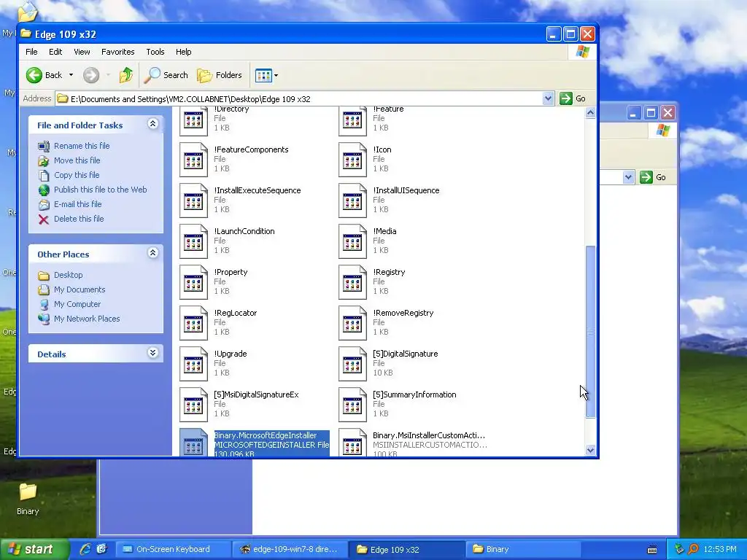This screenshot has height=560, width=747.
Task: Open the Search pane
Action: click(166, 75)
